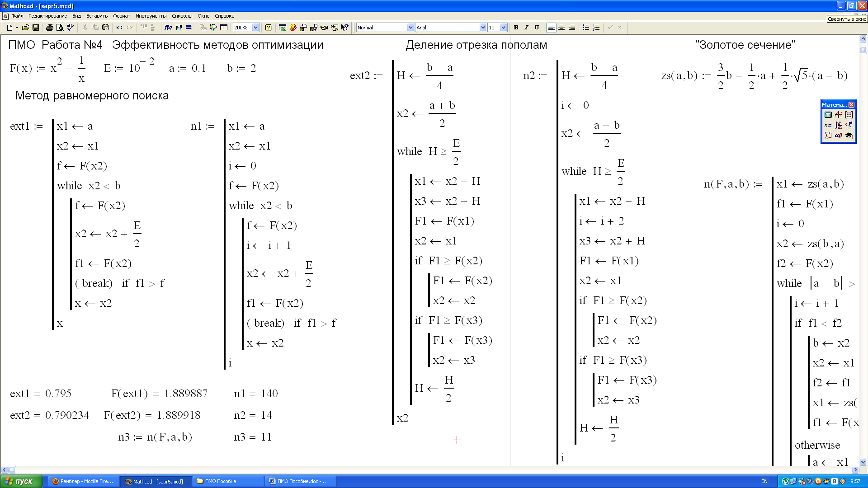Toggle bulleted list formatting
This screenshot has width=868, height=488.
click(586, 28)
